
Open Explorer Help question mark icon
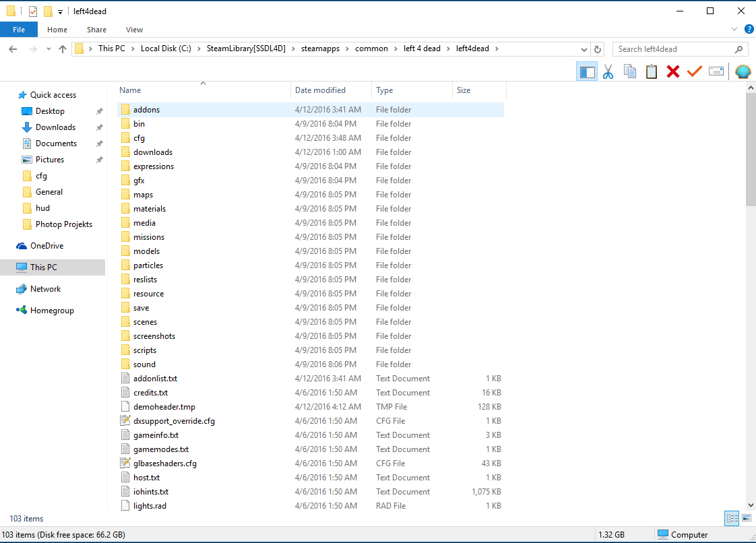749,30
